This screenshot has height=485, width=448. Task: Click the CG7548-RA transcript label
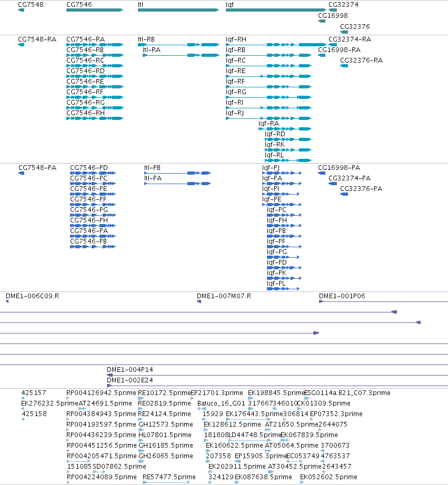click(37, 39)
